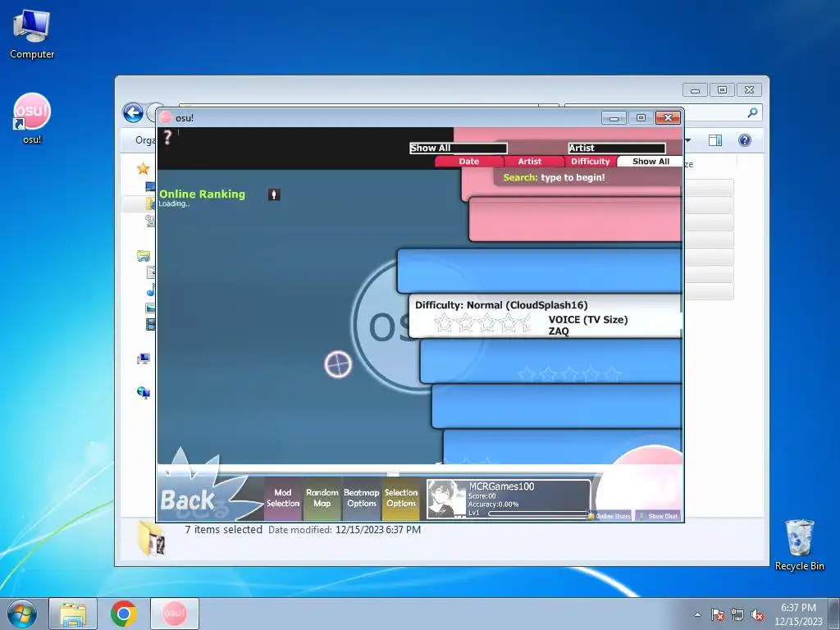
Task: Click the Action Center flag tray icon
Action: point(717,614)
